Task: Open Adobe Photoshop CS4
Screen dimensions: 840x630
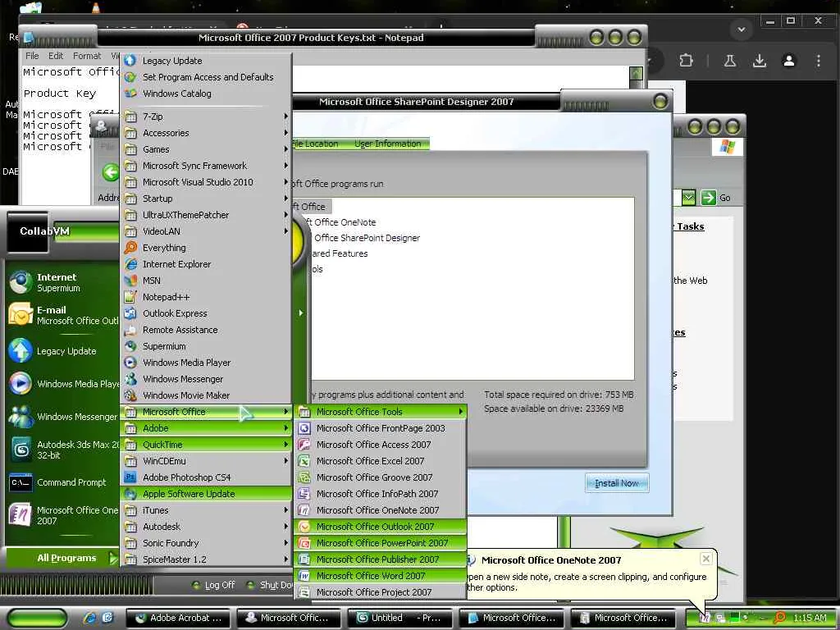Action: (x=206, y=477)
